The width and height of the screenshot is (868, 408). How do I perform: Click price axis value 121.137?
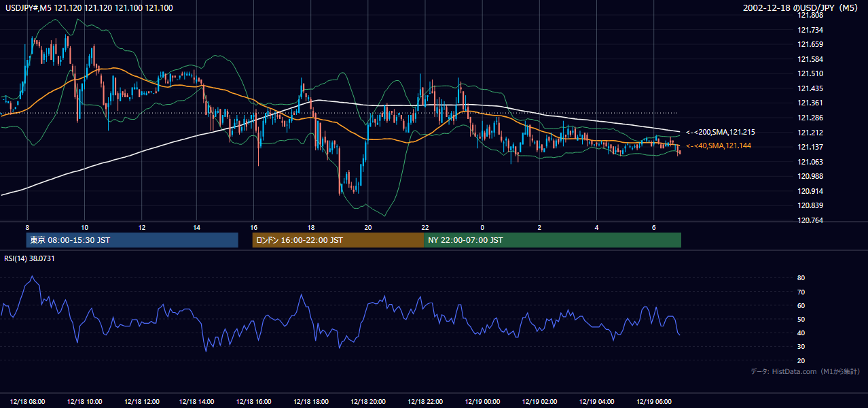click(x=811, y=147)
